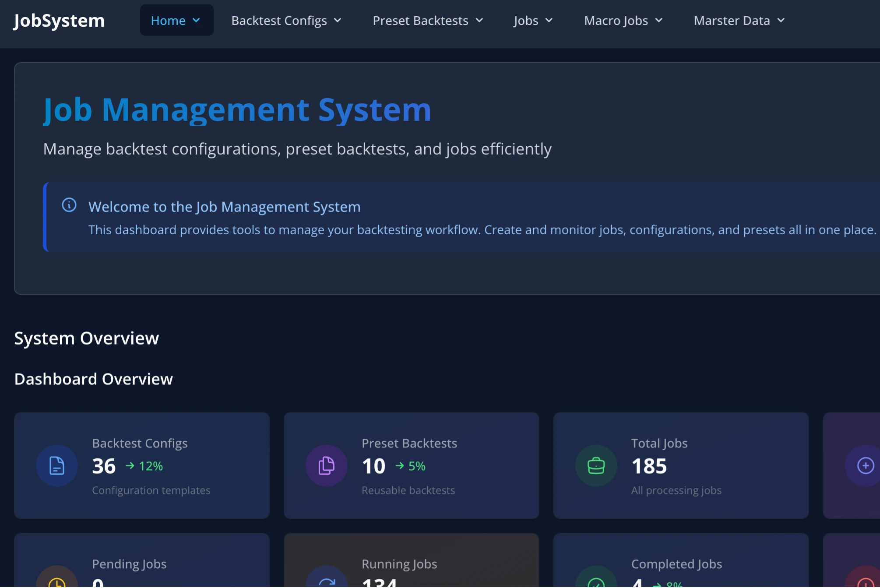Viewport: 880px width, 588px height.
Task: Click the 12% change indicator
Action: 151,466
